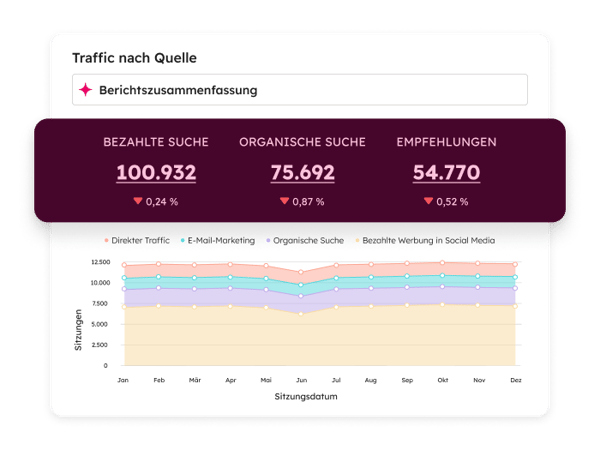This screenshot has height=450, width=600.
Task: Toggle the Organische Suche legend item
Action: [305, 241]
